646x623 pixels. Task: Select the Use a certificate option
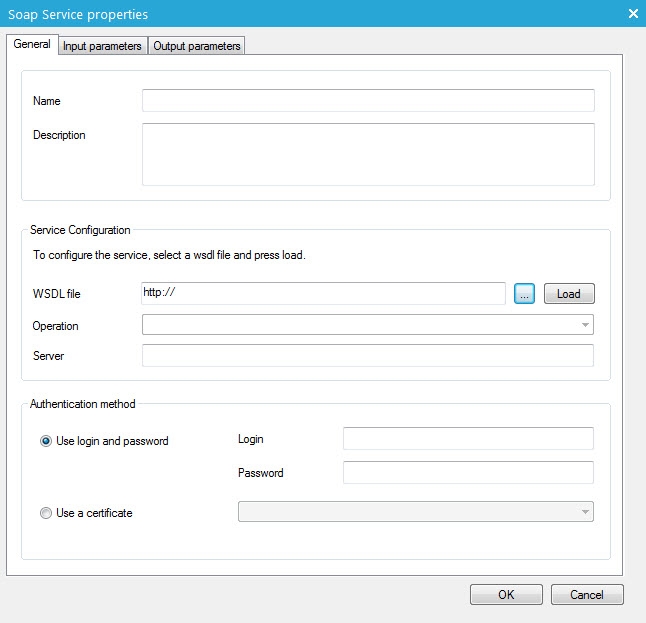(x=46, y=513)
